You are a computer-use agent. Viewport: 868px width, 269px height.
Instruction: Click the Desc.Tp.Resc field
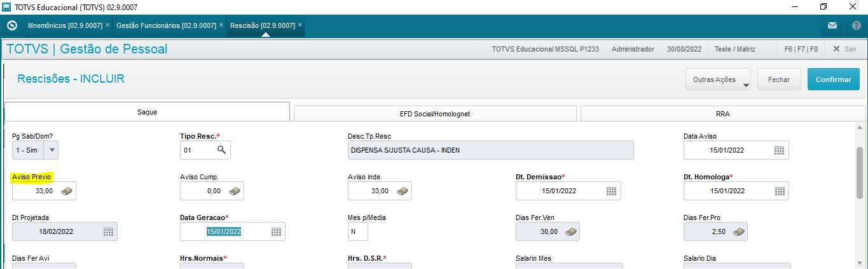click(x=490, y=150)
